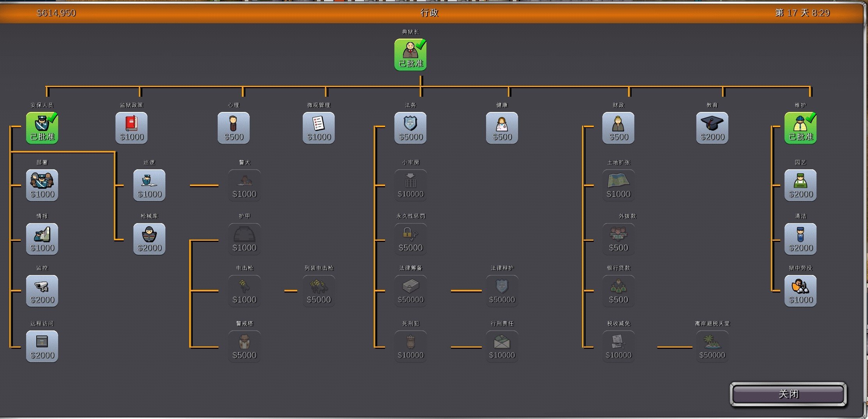
Task: Hire the Accountant (财政) for $500
Action: tap(618, 128)
